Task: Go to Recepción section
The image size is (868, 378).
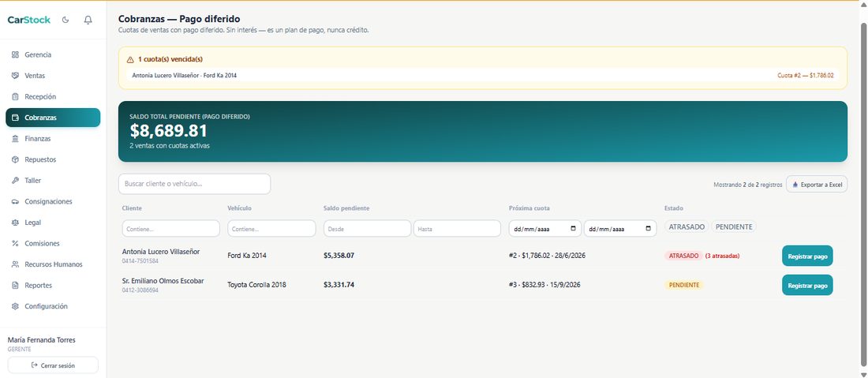Action: (x=53, y=97)
